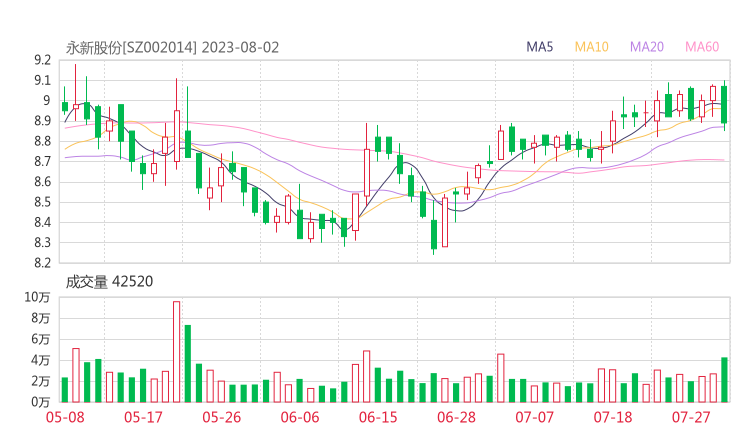740x440 pixels.
Task: Click the last green volume bar
Action: point(724,380)
